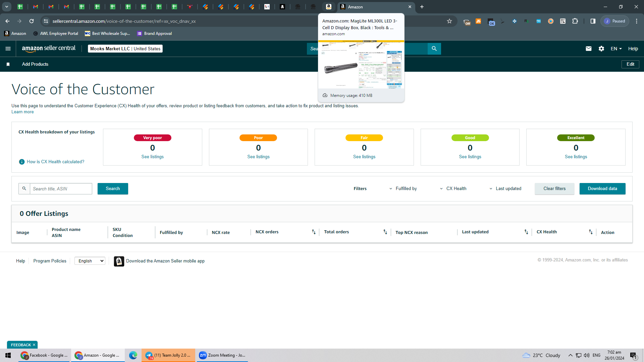Sort by Last updated column arrows

526,232
